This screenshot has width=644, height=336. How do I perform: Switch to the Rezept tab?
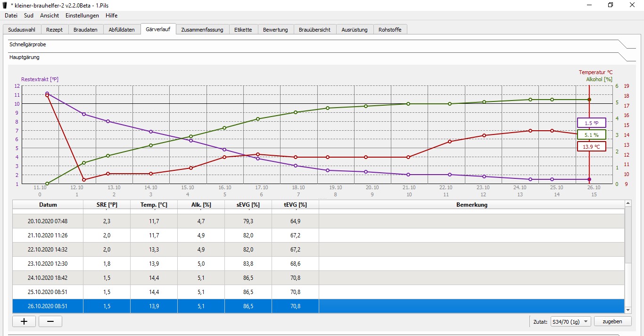click(54, 30)
